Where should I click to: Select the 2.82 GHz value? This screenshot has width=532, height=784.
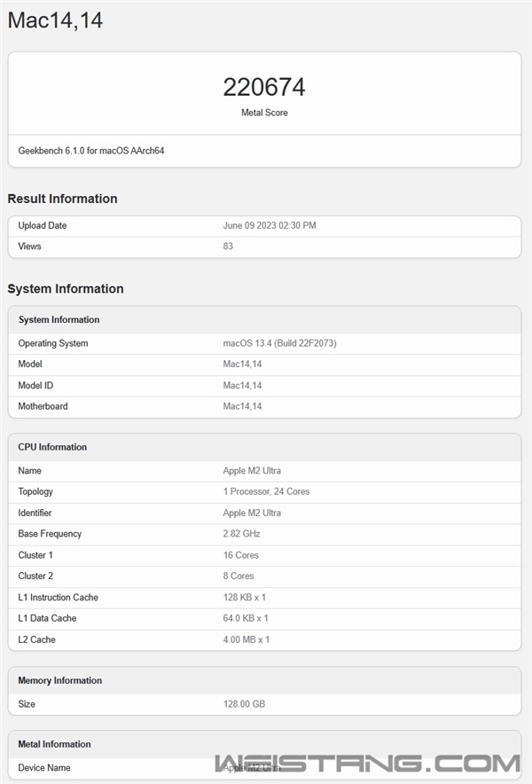point(241,534)
